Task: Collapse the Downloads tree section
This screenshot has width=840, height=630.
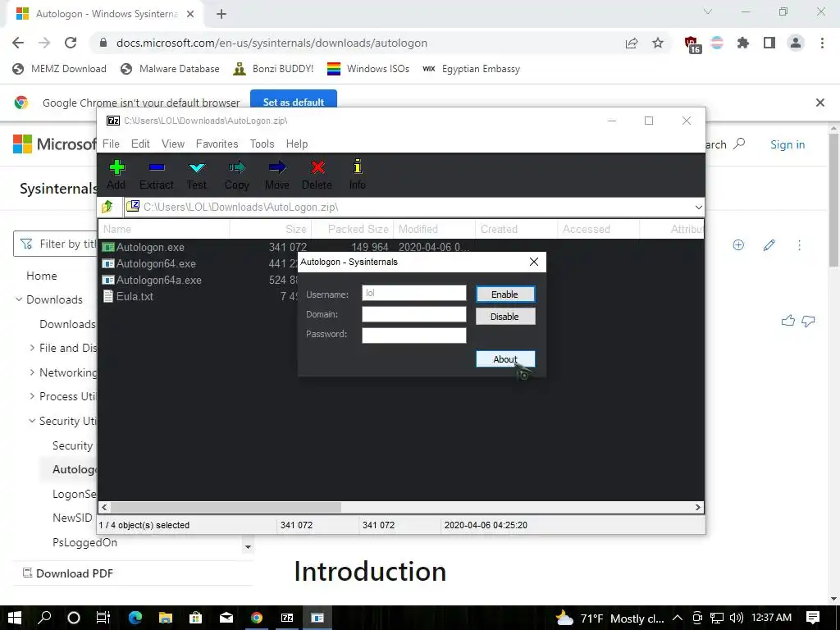Action: pos(19,299)
